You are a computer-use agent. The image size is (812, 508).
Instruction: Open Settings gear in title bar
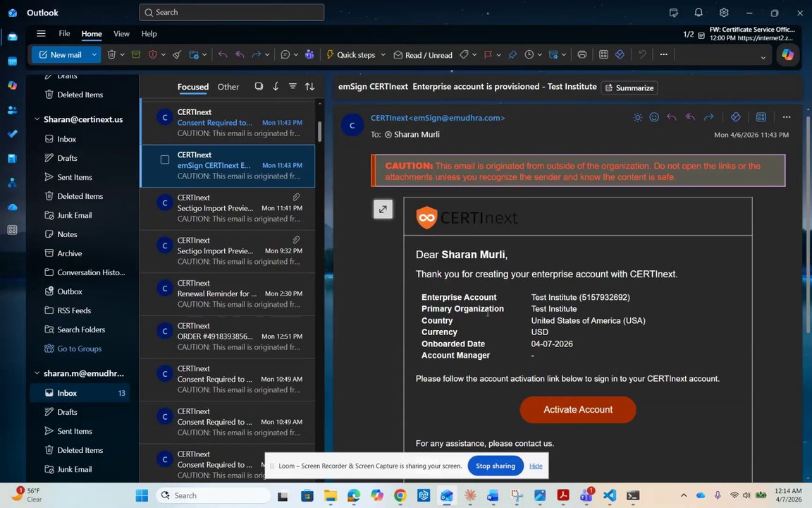(724, 13)
